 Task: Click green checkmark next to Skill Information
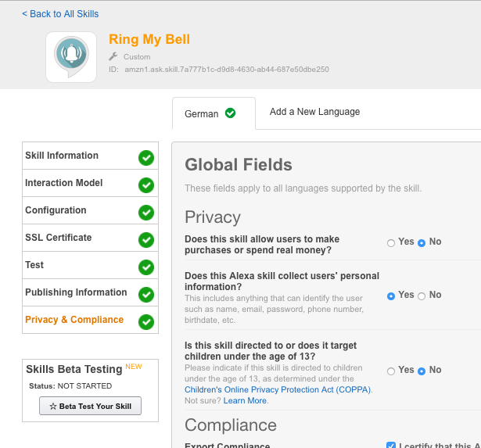(x=145, y=158)
